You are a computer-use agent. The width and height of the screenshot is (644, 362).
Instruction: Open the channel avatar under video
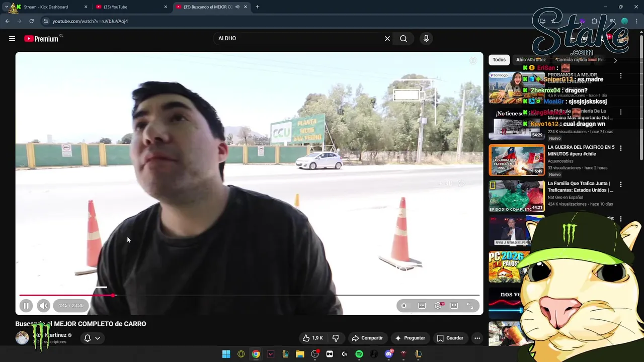click(22, 338)
